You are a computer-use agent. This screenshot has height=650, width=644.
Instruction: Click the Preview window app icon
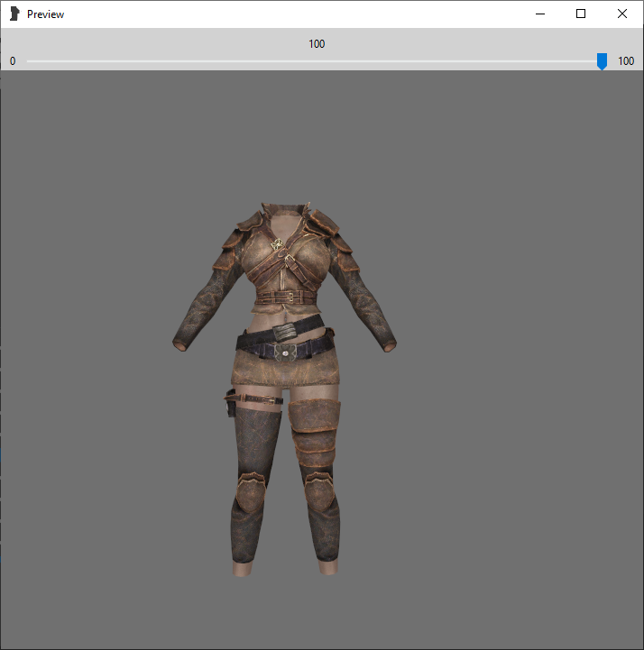click(14, 14)
